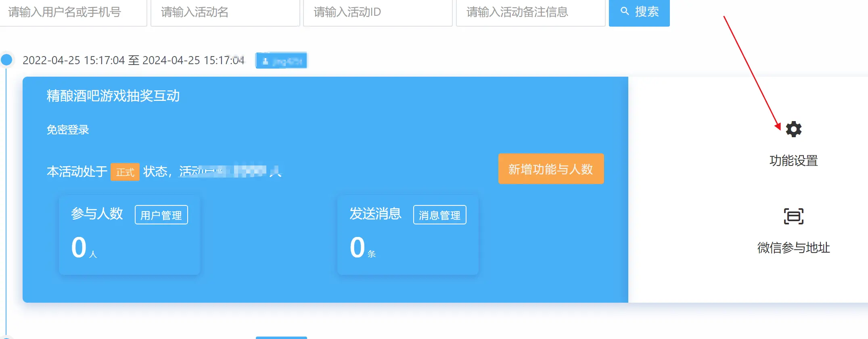Open 消息管理 in the 发送消息 card
This screenshot has width=868, height=339.
pyautogui.click(x=439, y=215)
